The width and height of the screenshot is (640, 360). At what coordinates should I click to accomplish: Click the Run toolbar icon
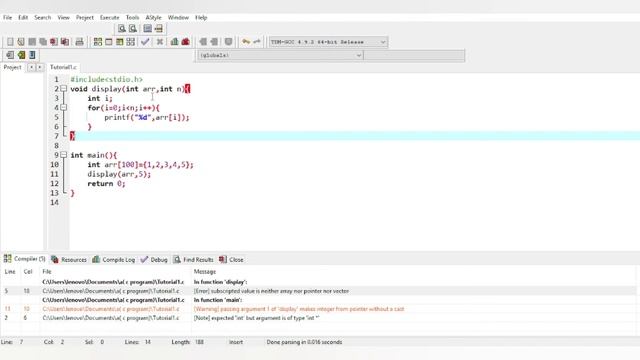[109, 42]
